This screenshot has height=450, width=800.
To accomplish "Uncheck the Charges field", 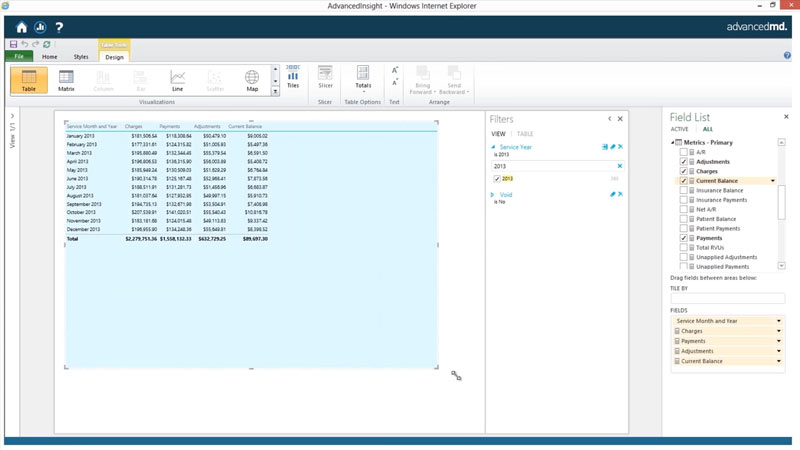I will tap(684, 171).
